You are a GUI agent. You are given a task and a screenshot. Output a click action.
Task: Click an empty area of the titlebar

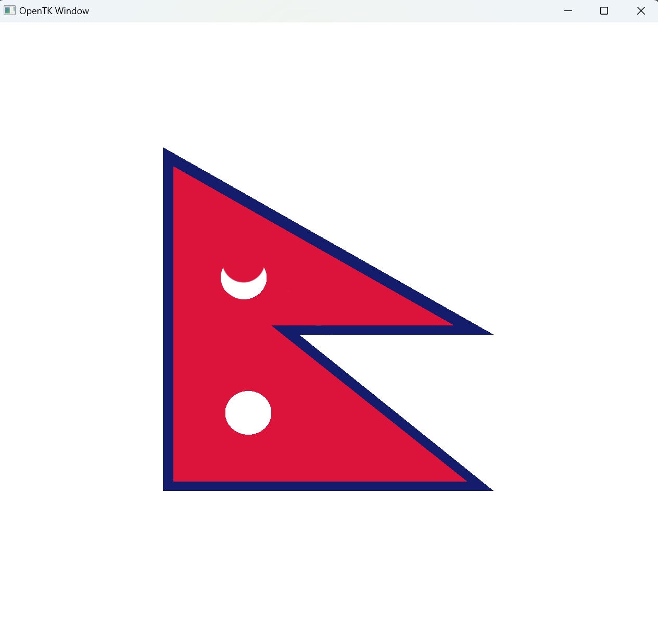click(x=312, y=10)
